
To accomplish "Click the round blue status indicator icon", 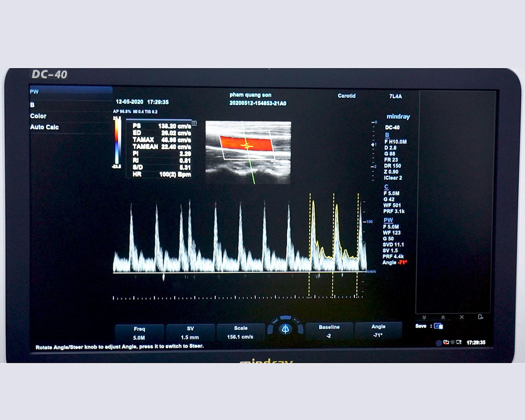I will point(439,343).
